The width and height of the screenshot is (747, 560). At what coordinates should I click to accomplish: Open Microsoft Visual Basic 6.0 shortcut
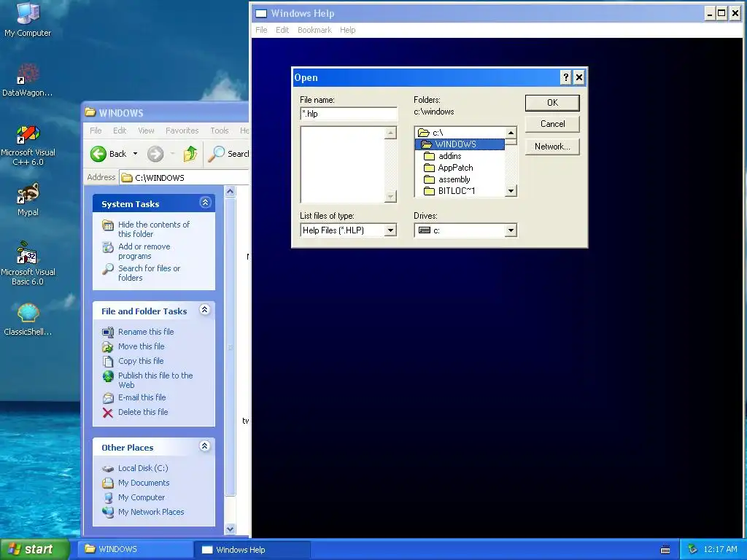pos(28,264)
